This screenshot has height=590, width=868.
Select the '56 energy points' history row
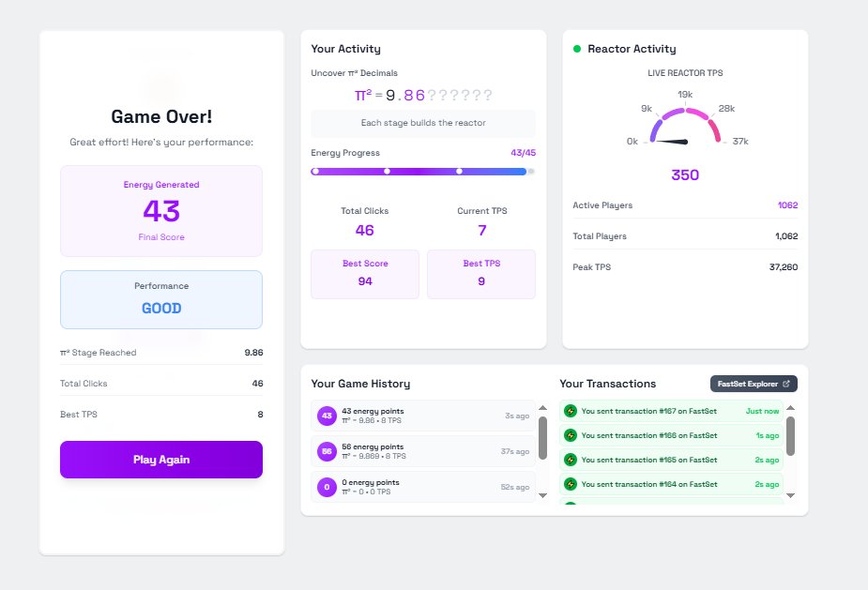click(x=423, y=451)
